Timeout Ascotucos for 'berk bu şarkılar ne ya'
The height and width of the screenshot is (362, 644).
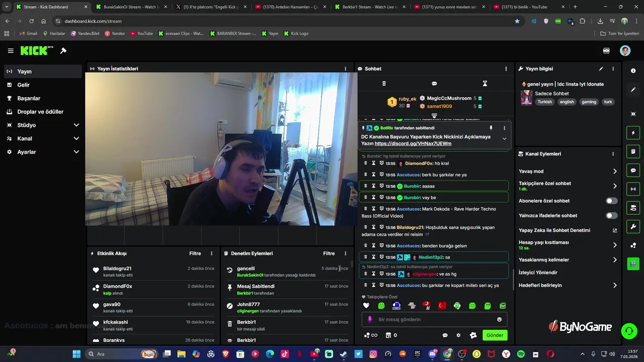[374, 175]
